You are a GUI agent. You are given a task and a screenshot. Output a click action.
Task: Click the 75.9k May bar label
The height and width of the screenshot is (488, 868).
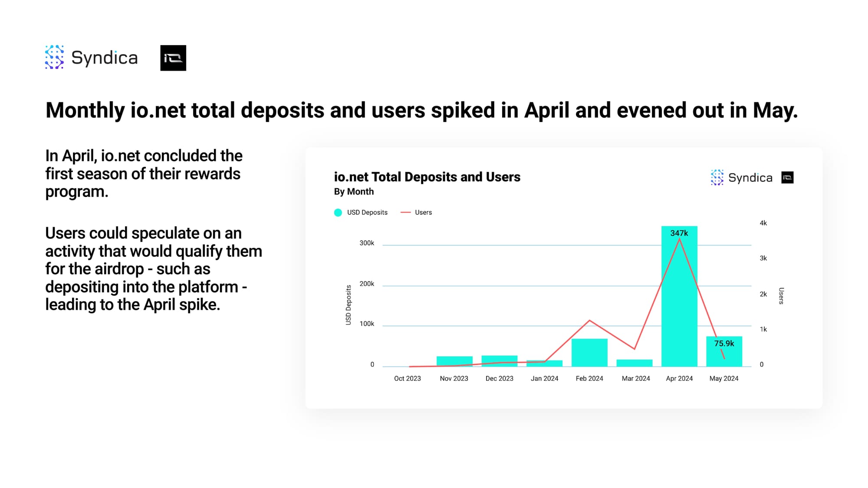[724, 344]
